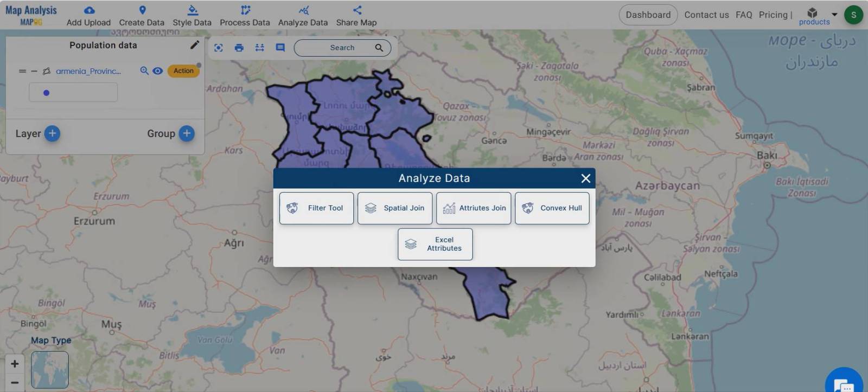Close the Analyze Data dialog
Screen dimensions: 868x392
[585, 178]
